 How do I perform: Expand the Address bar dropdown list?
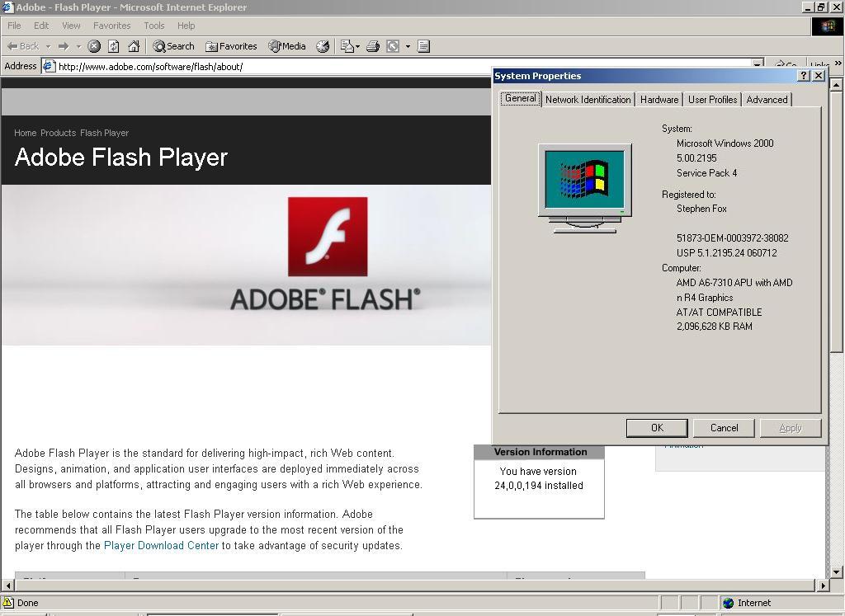[758, 64]
